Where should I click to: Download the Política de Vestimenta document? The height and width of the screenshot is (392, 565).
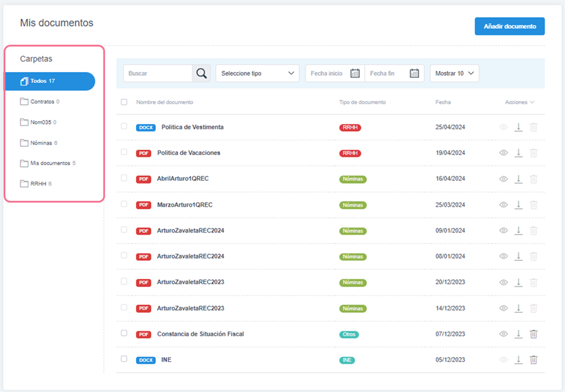[518, 127]
